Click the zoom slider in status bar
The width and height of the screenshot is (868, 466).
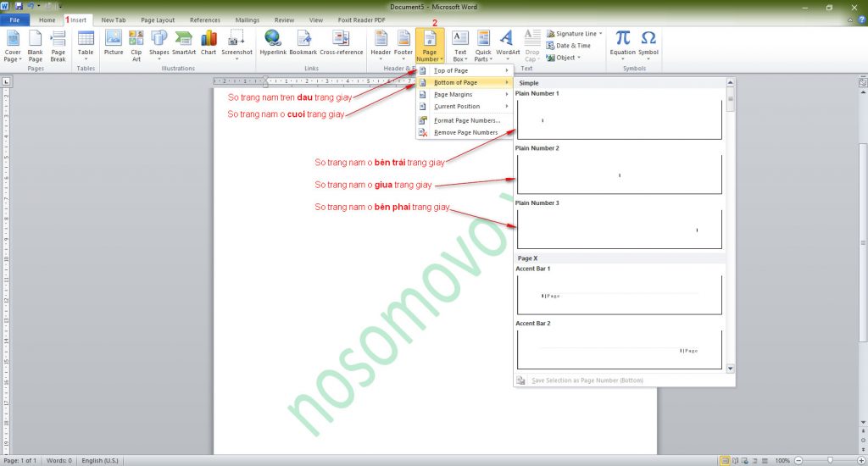pyautogui.click(x=829, y=460)
